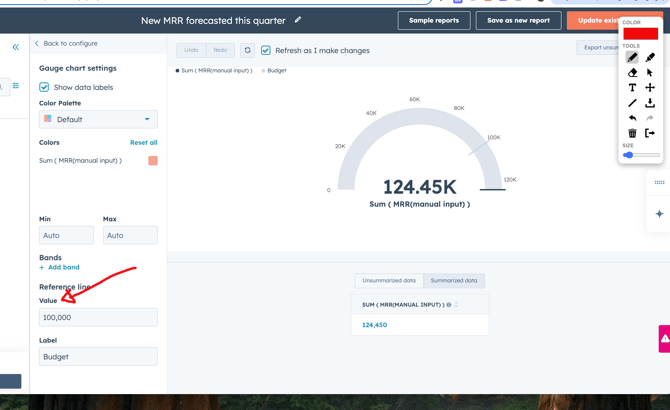This screenshot has width=670, height=410.
Task: Click the Add band link
Action: click(63, 267)
